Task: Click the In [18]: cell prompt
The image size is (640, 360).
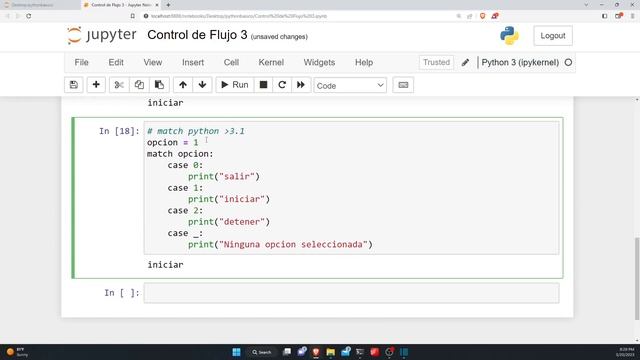Action: pyautogui.click(x=119, y=131)
